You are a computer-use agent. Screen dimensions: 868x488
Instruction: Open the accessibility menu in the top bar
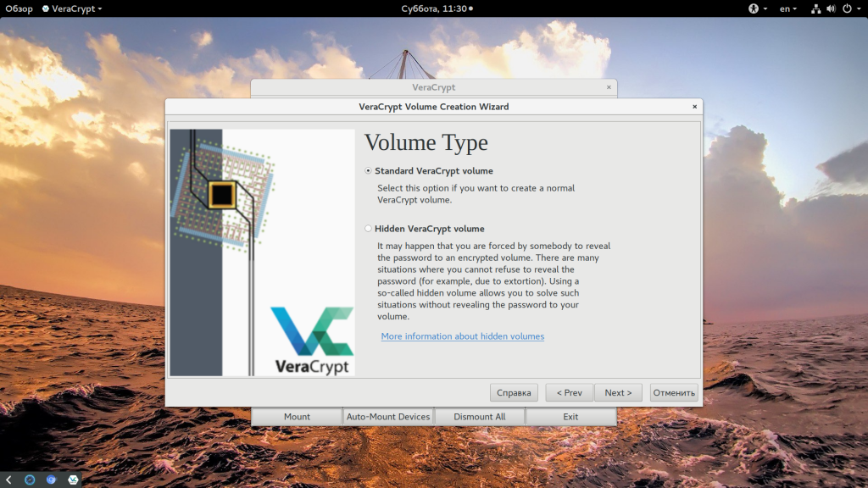click(x=754, y=8)
